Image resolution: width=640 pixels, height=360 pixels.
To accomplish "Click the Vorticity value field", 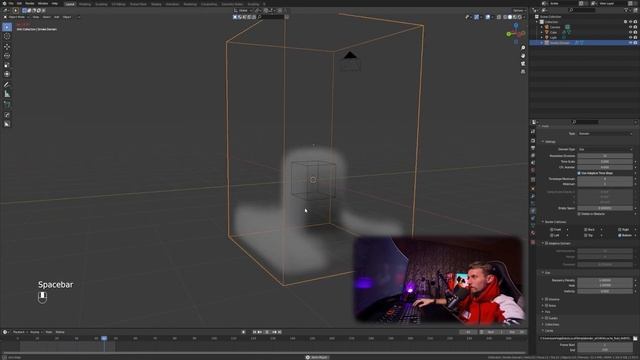I will 605,291.
